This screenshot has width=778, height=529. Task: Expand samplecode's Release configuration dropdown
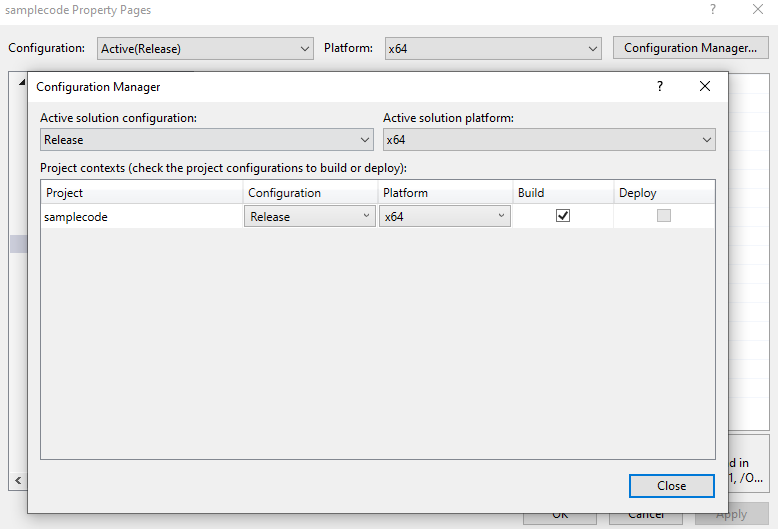pyautogui.click(x=309, y=217)
